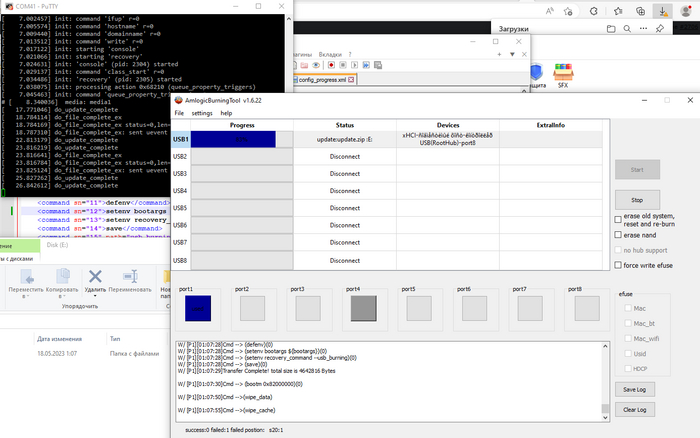The width and height of the screenshot is (700, 438).
Task: Click update:update.zip :E: status cell
Action: coord(345,139)
